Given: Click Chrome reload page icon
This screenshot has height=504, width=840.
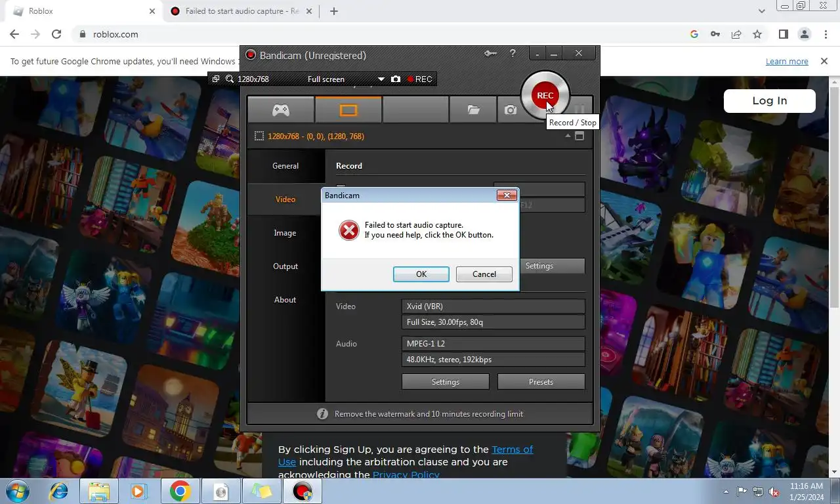Looking at the screenshot, I should (56, 34).
